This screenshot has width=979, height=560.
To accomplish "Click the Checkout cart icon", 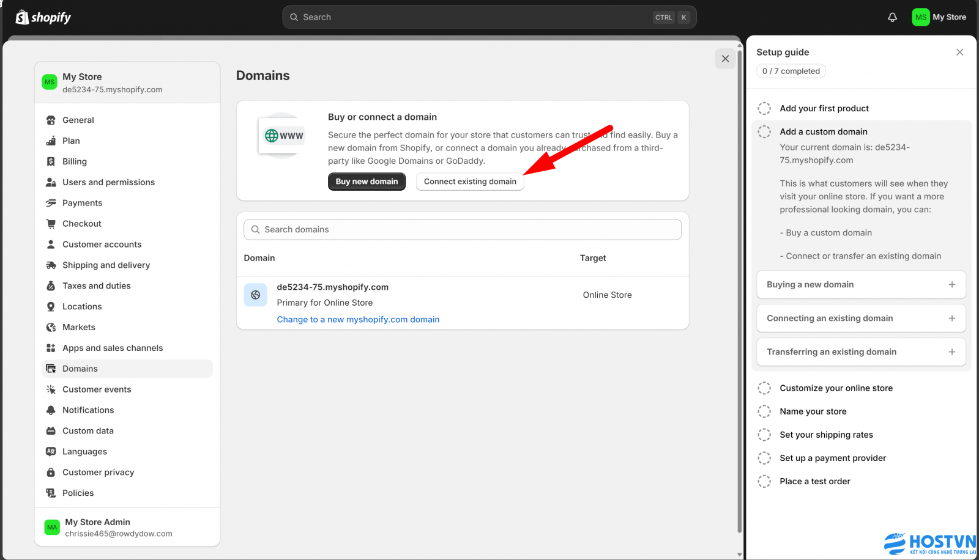I will pyautogui.click(x=51, y=224).
